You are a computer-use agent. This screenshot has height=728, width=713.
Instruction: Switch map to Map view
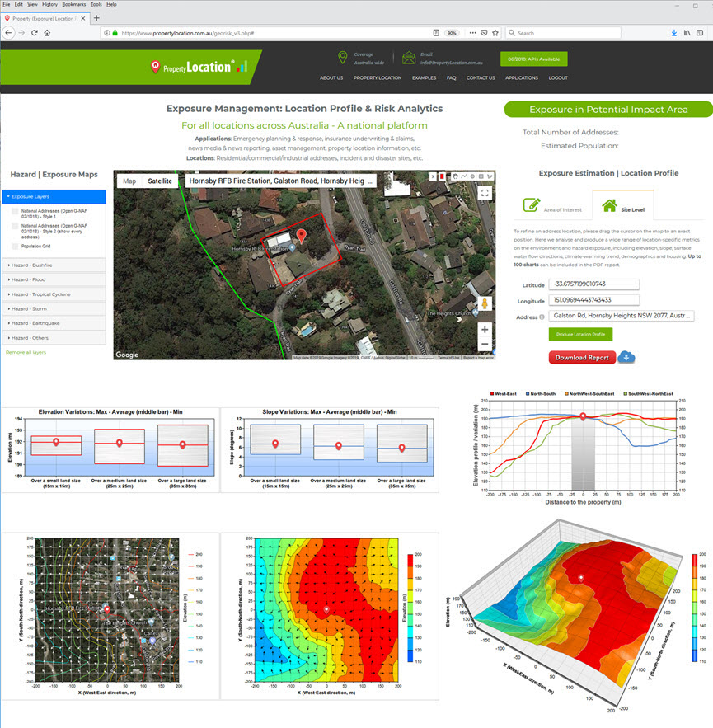coord(129,181)
